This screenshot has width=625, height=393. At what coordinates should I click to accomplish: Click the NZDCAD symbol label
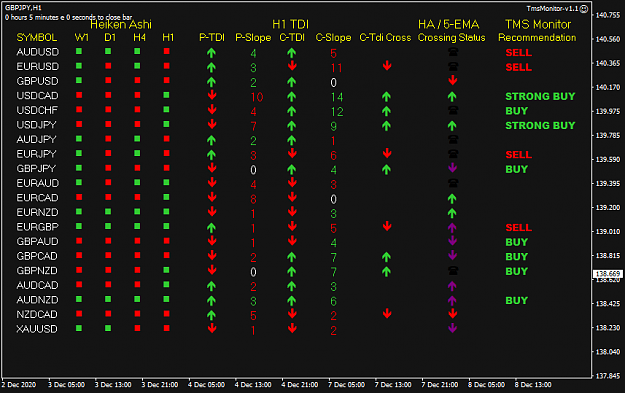[37, 314]
